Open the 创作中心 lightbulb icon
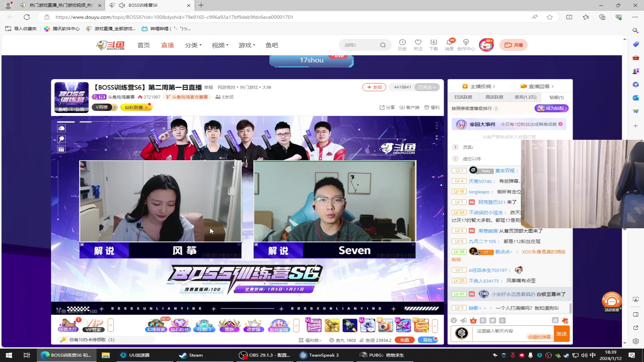The image size is (644, 362). click(466, 45)
